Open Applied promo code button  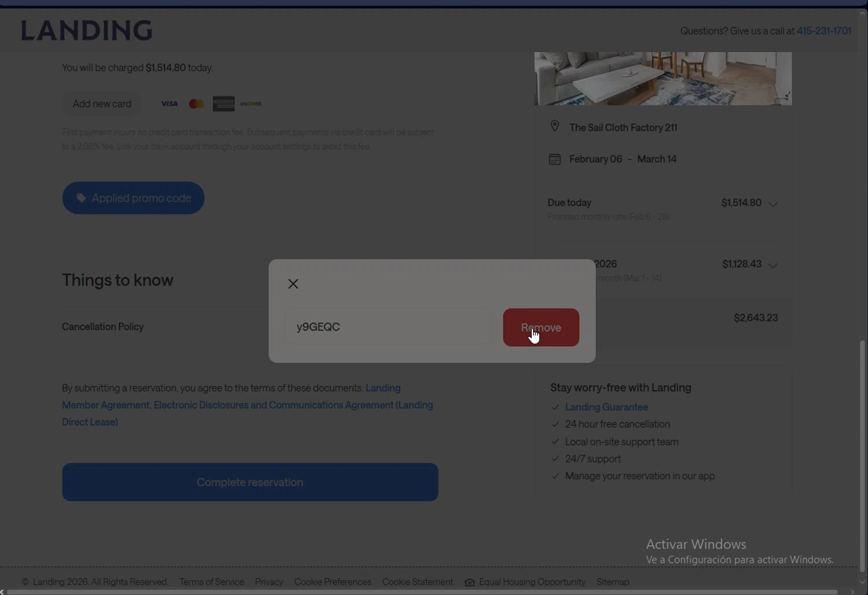coord(133,198)
